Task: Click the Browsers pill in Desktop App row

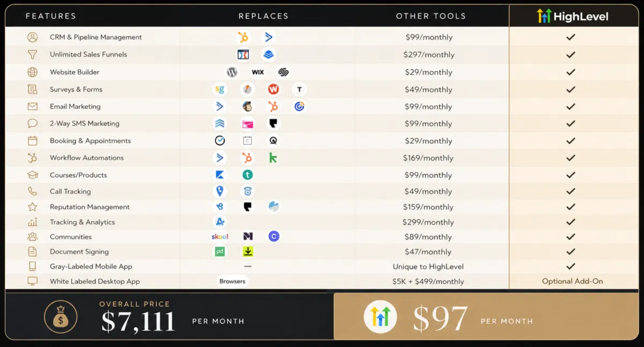Action: [232, 281]
